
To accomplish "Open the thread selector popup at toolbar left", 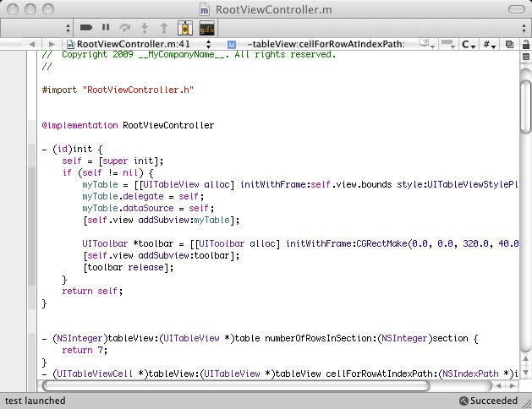I will coord(36,28).
